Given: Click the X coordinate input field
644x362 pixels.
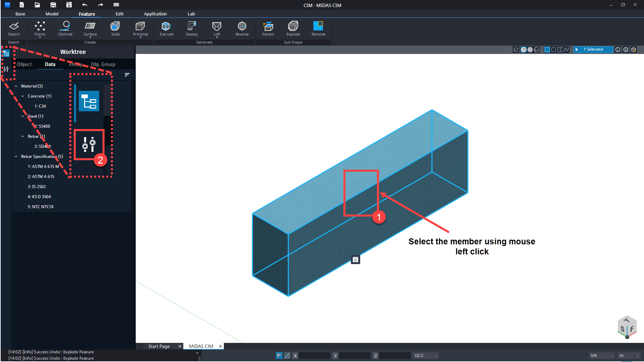Looking at the screenshot, I should coord(314,356).
